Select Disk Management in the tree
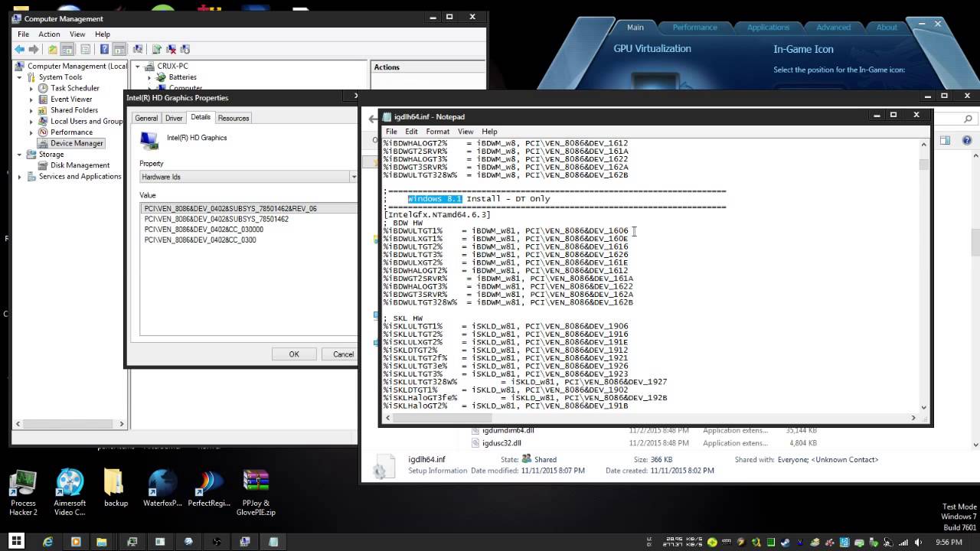This screenshot has width=980, height=551. pos(74,165)
